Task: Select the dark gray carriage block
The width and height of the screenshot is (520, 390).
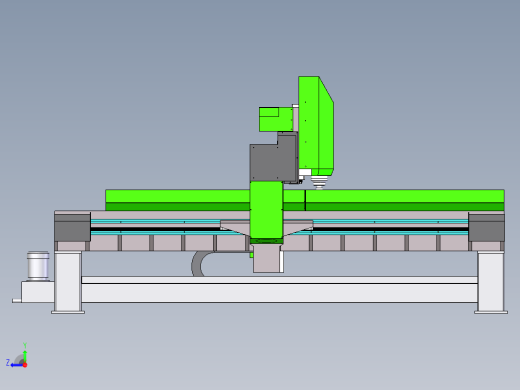Action: coord(273,158)
